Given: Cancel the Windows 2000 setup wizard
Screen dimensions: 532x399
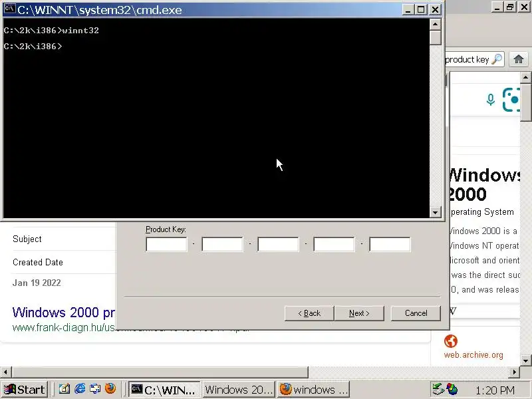Looking at the screenshot, I should pos(416,313).
